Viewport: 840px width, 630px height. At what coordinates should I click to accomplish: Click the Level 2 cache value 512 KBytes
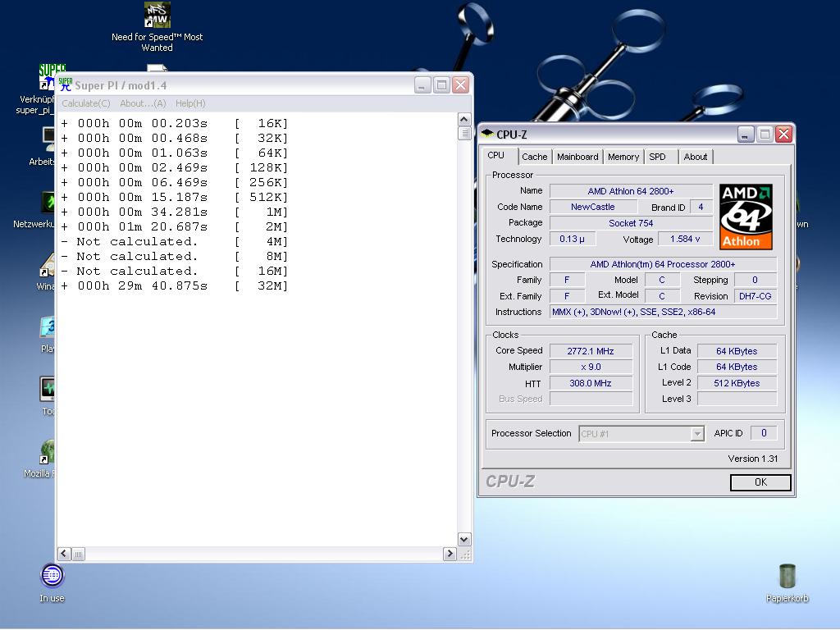pyautogui.click(x=737, y=383)
